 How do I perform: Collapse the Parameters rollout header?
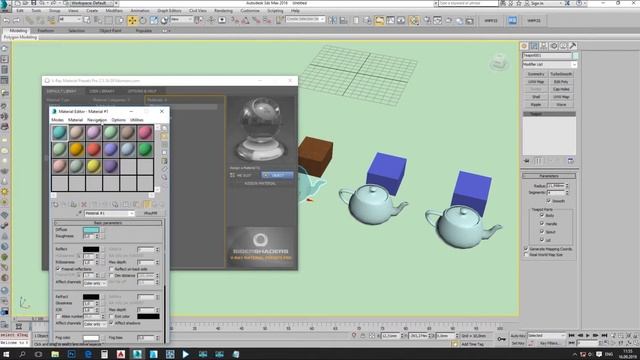pyautogui.click(x=549, y=176)
